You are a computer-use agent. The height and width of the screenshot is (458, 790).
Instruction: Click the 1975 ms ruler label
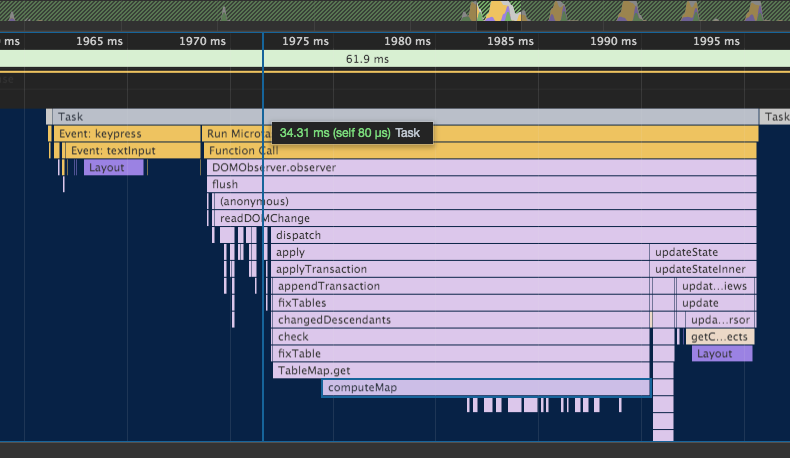(x=305, y=41)
